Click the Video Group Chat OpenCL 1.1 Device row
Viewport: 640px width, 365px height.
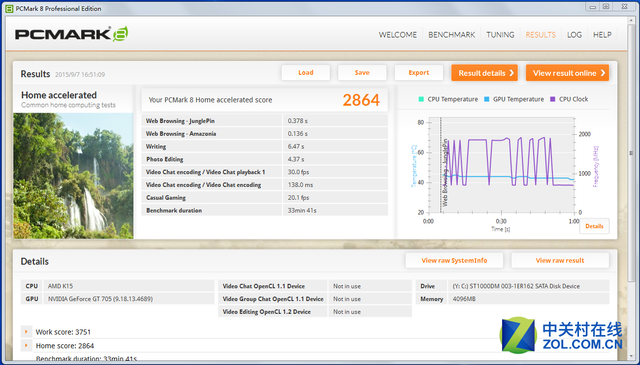coord(315,299)
